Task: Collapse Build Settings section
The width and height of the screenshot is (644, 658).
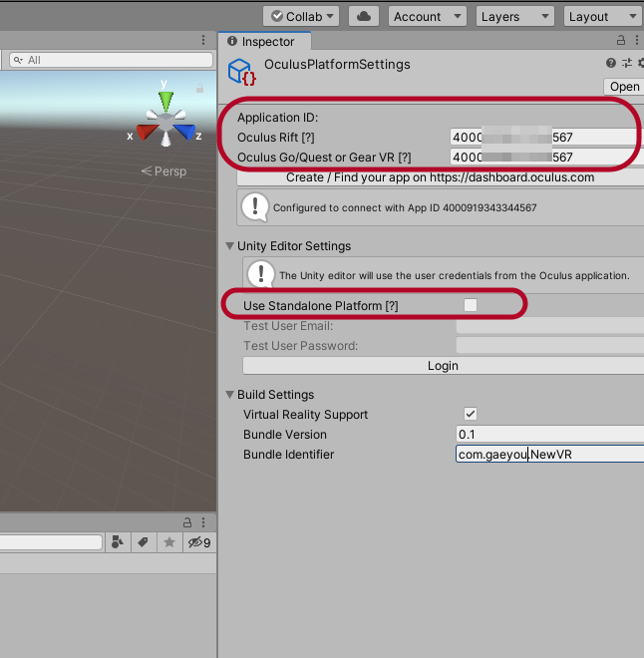Action: click(229, 395)
